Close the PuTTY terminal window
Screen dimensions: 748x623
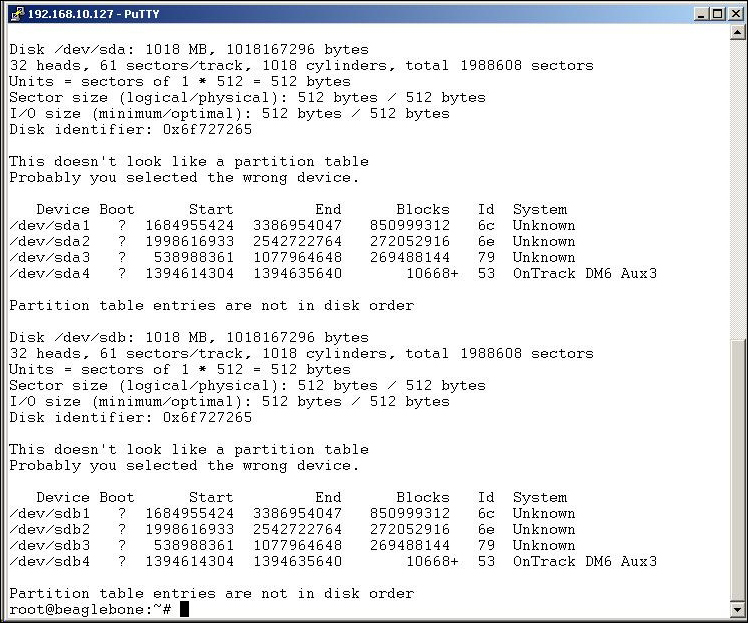coord(735,14)
